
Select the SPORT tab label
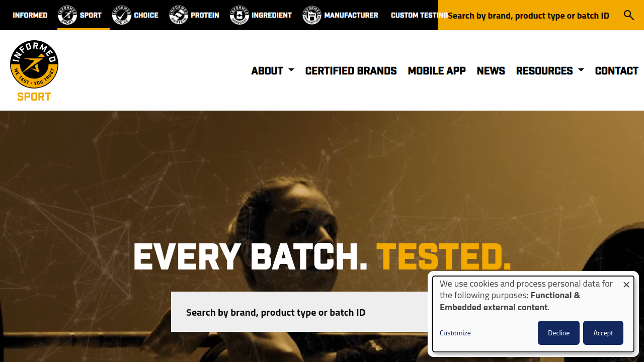click(91, 15)
